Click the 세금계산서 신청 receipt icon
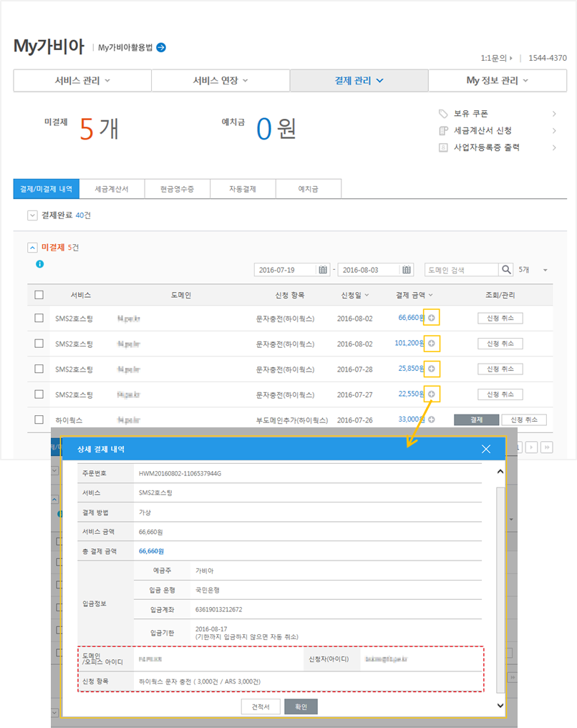The image size is (577, 728). coord(442,130)
